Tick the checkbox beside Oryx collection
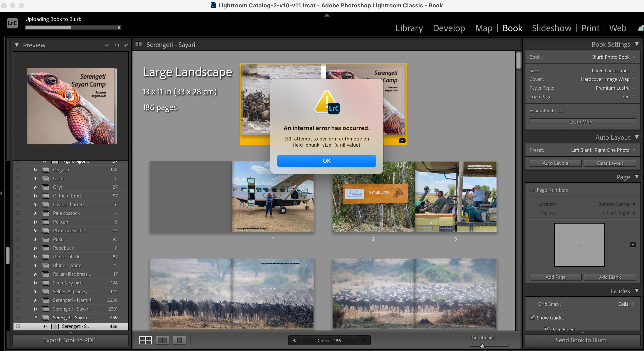The height and width of the screenshot is (351, 644). (18, 187)
